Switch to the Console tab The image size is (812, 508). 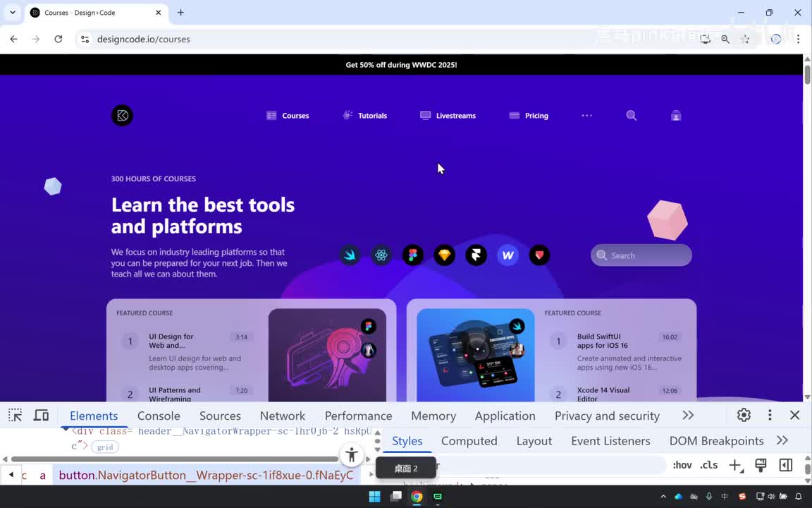159,416
